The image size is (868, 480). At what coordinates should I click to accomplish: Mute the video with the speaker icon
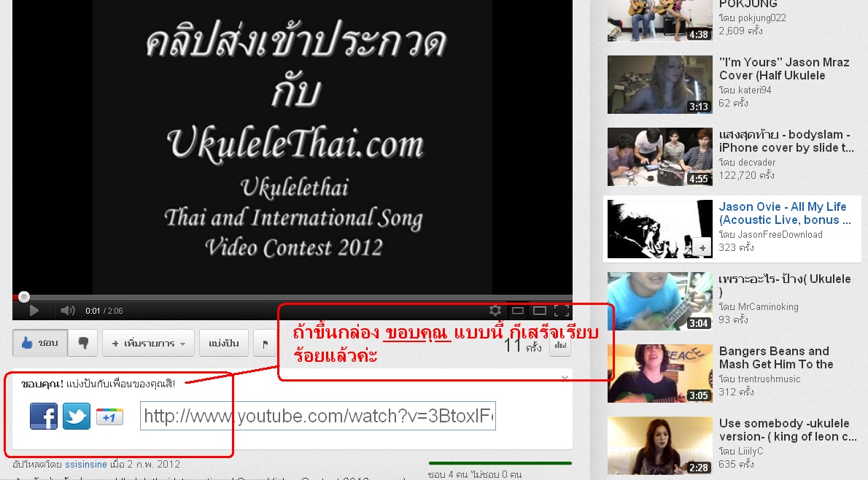[68, 311]
